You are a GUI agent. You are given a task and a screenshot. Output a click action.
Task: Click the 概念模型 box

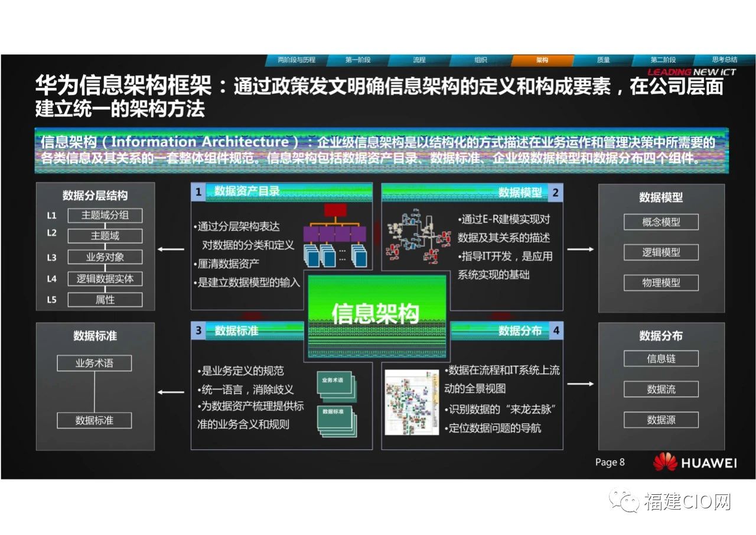coord(661,222)
